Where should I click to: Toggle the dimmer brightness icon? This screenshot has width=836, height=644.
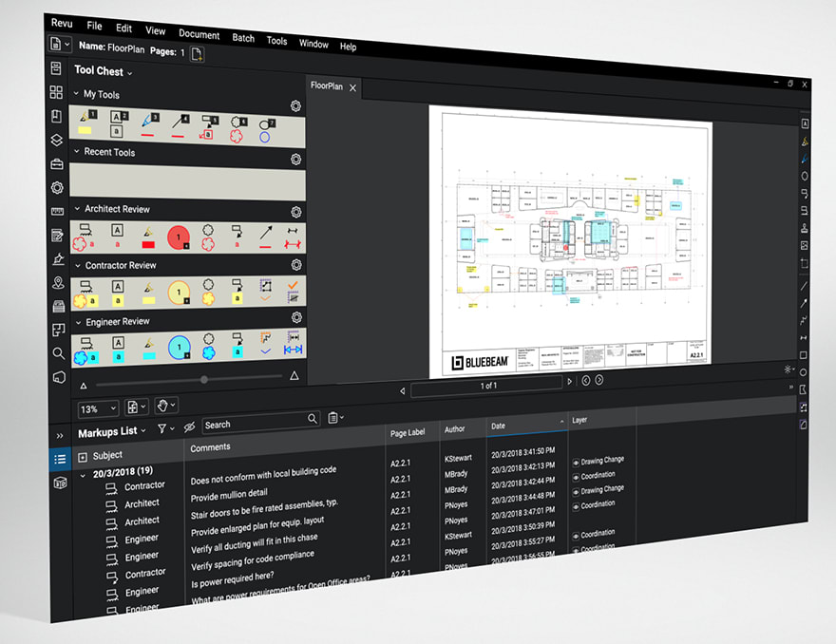tap(788, 369)
